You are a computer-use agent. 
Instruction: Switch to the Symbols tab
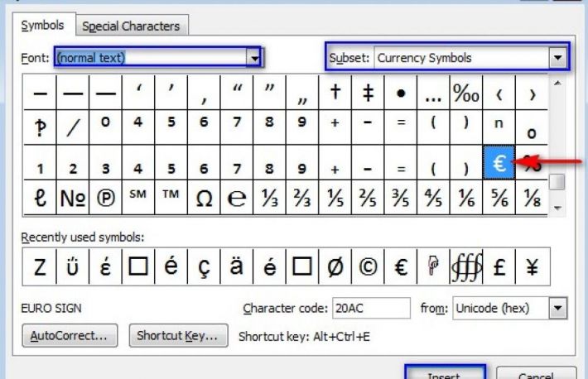tap(42, 26)
